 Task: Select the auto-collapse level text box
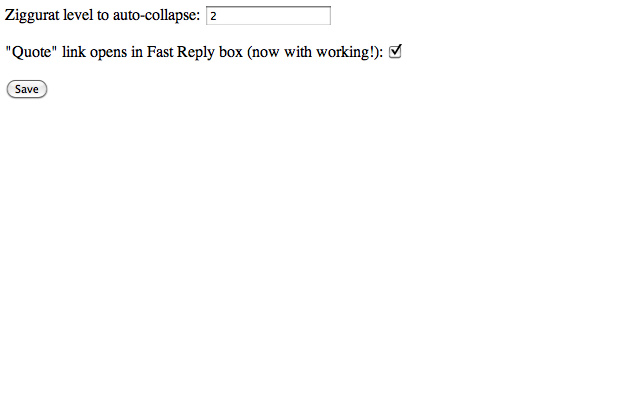coord(268,16)
